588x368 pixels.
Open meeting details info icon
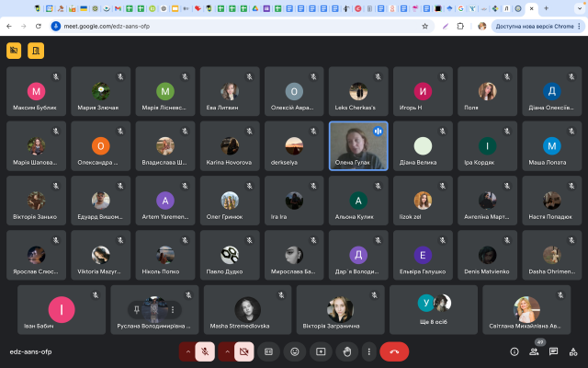(x=514, y=351)
